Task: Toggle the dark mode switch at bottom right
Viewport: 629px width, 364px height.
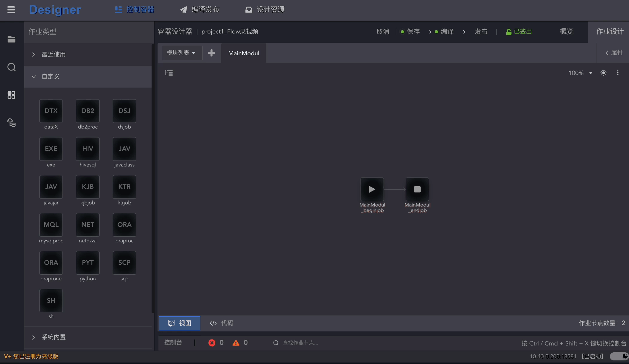Action: click(x=619, y=356)
